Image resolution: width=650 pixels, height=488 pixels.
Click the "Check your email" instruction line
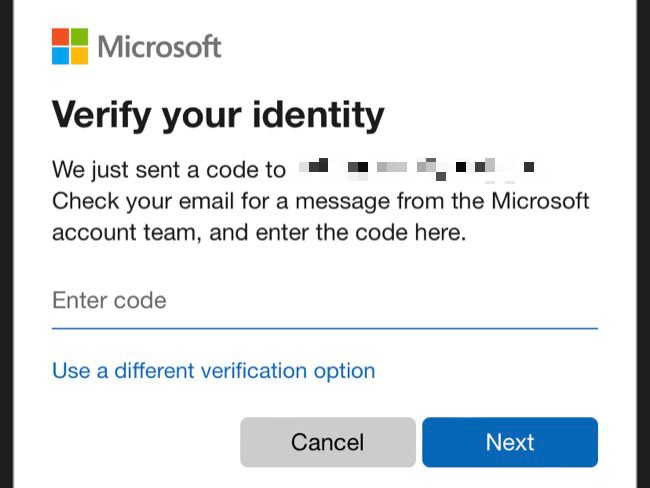[x=320, y=202]
